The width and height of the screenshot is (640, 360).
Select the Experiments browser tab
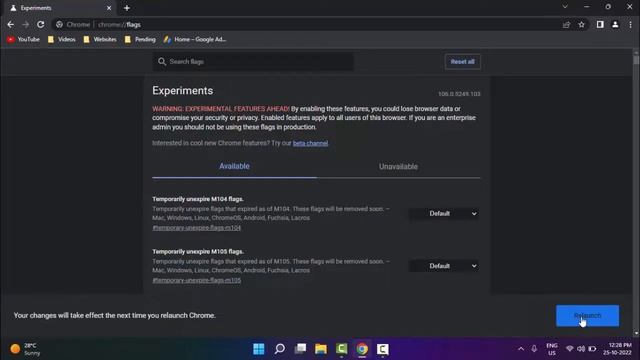(60, 8)
